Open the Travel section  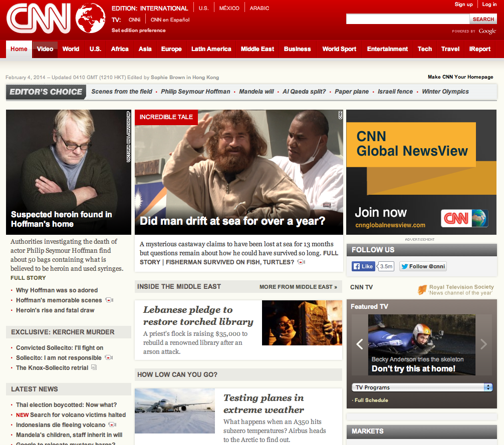[x=450, y=49]
